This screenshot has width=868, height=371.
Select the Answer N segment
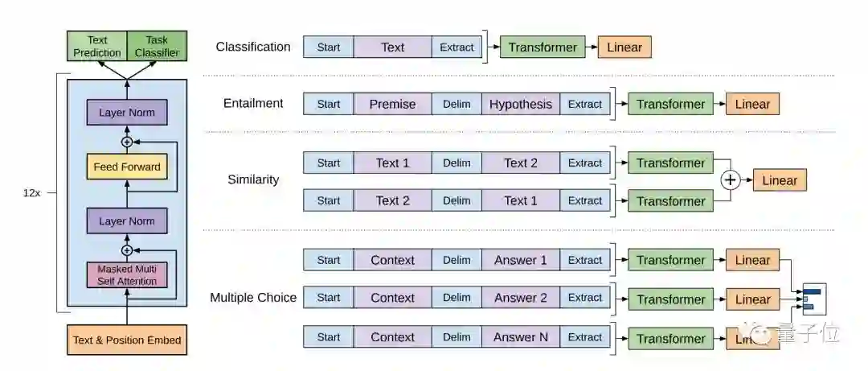tap(521, 337)
